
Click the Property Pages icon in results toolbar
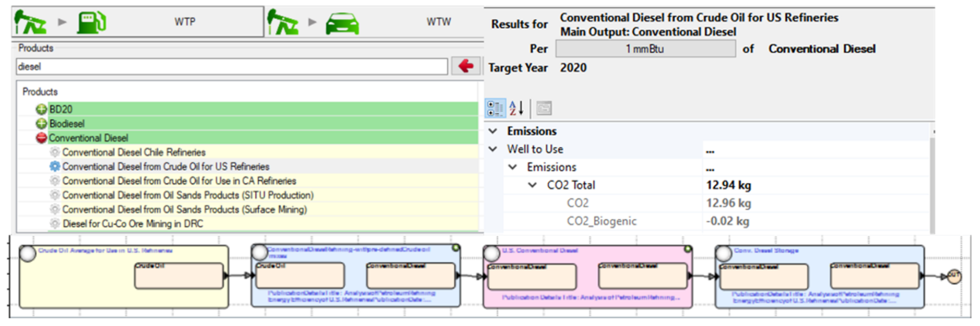pos(544,108)
